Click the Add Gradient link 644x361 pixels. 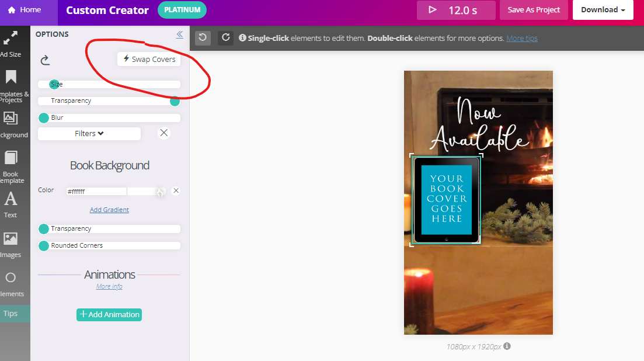point(109,210)
